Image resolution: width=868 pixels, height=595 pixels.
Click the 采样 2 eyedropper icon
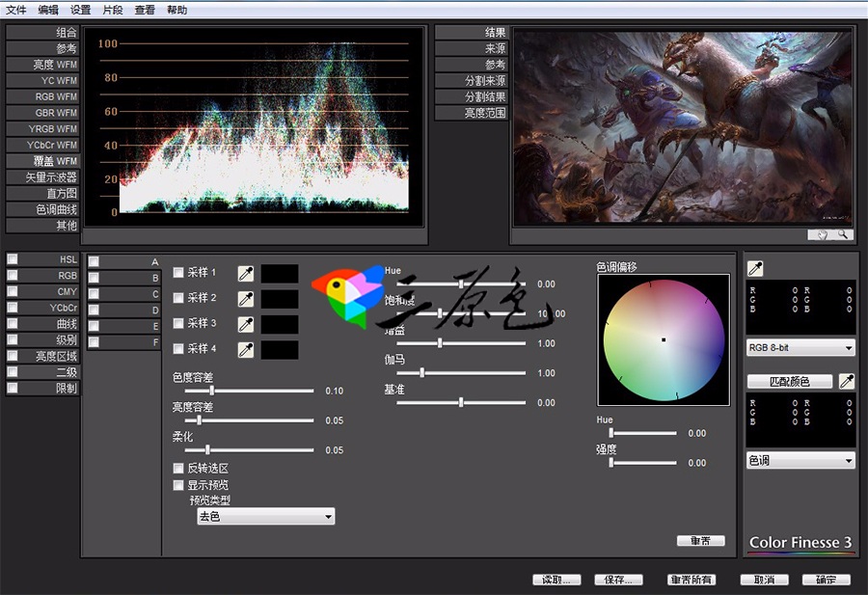point(246,299)
